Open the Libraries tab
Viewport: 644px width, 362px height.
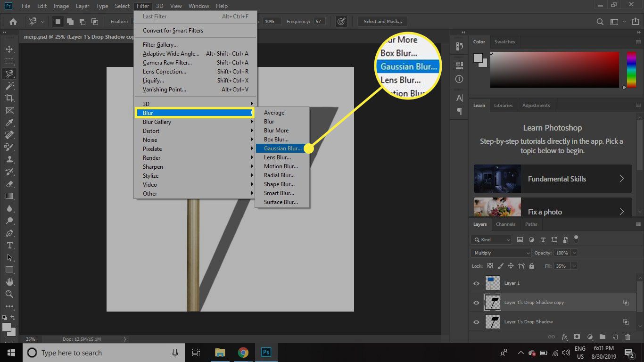[x=503, y=106]
